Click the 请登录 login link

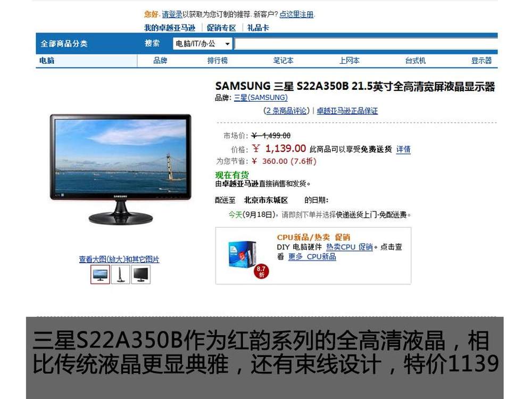(x=172, y=14)
